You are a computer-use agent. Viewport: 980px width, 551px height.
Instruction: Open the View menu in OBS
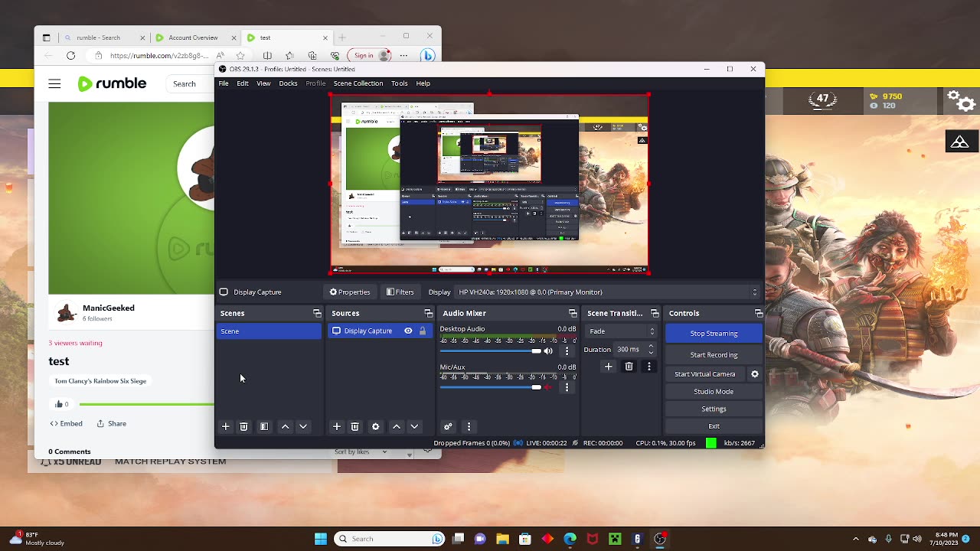[x=263, y=83]
